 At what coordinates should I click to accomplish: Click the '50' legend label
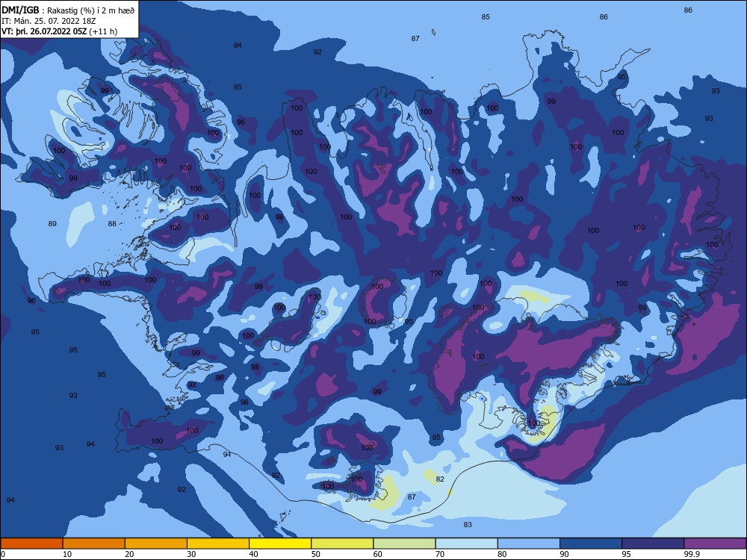click(315, 554)
